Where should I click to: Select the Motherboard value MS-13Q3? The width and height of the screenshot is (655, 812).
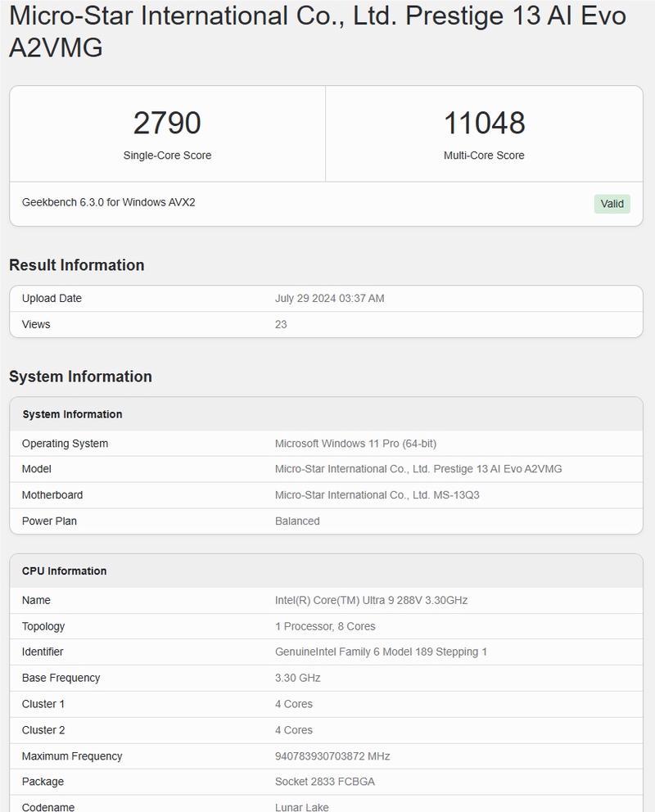tap(377, 494)
